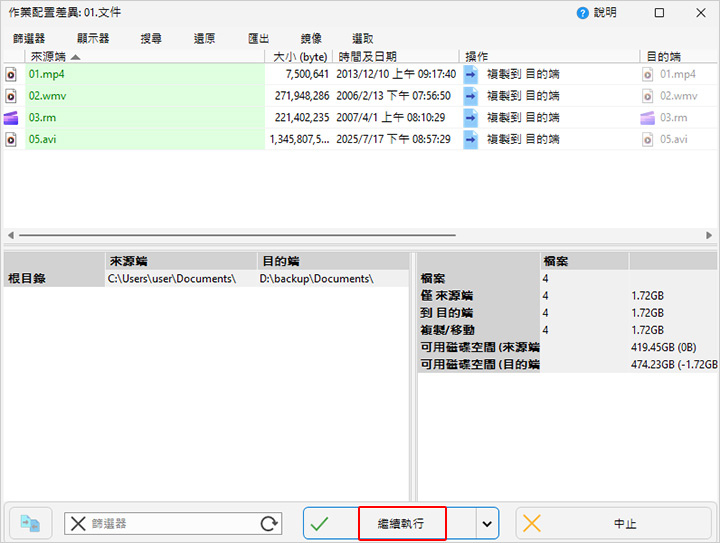Image resolution: width=720 pixels, height=543 pixels.
Task: Click the destination 02.wmv file icon
Action: 647,96
